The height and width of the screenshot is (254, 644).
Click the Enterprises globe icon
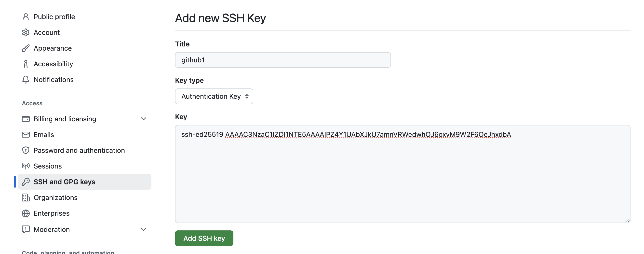(x=26, y=213)
